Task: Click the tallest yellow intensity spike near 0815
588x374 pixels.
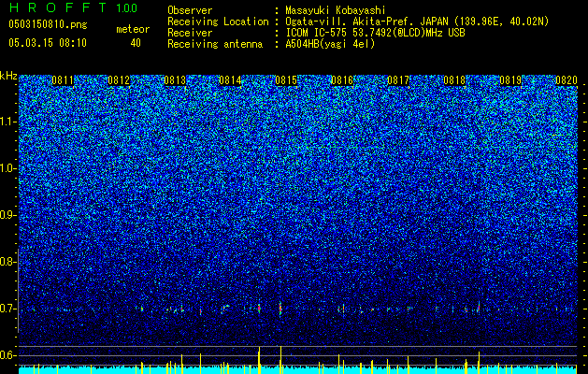Action: [x=280, y=359]
